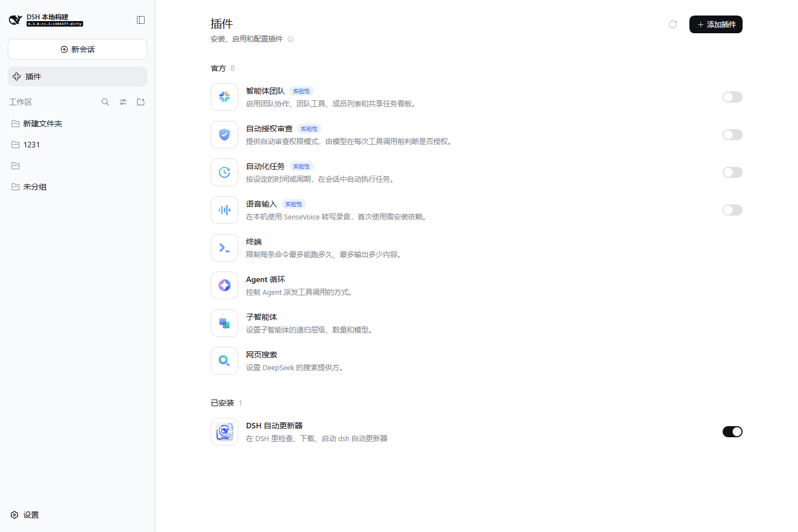Open the 语音输入 waveform icon

pyautogui.click(x=224, y=210)
